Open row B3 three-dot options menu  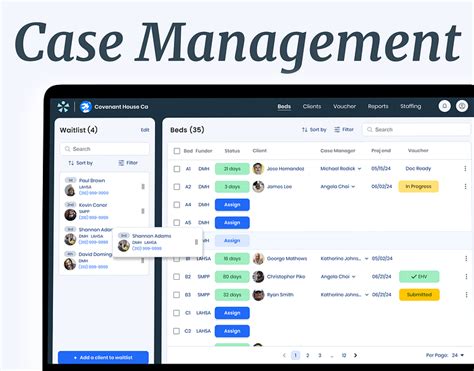[466, 295]
